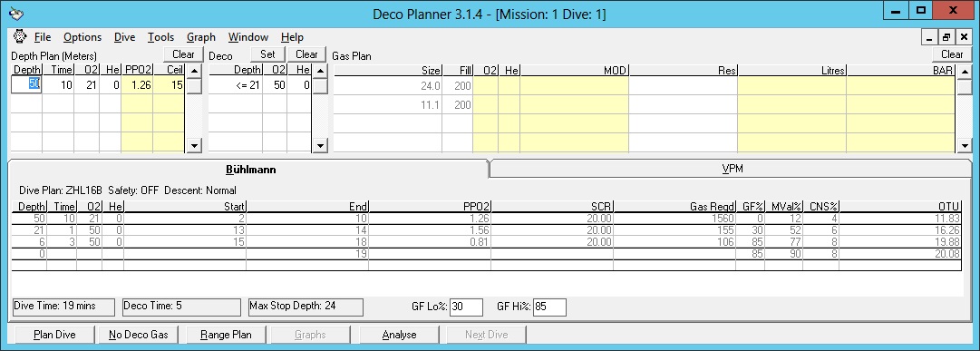Click the Deco Set button

(267, 54)
